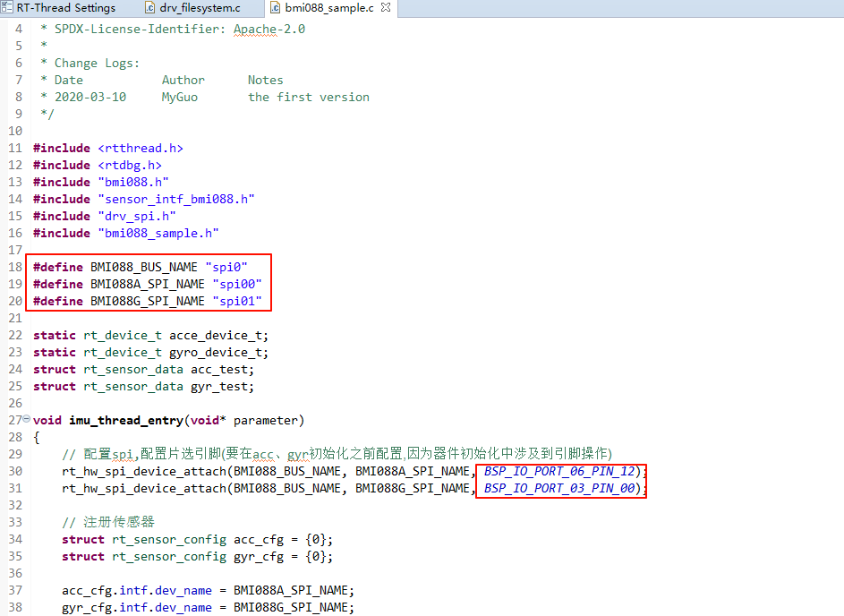Open the drv_filesystem.c editor tab
This screenshot has width=844, height=616.
pyautogui.click(x=200, y=8)
